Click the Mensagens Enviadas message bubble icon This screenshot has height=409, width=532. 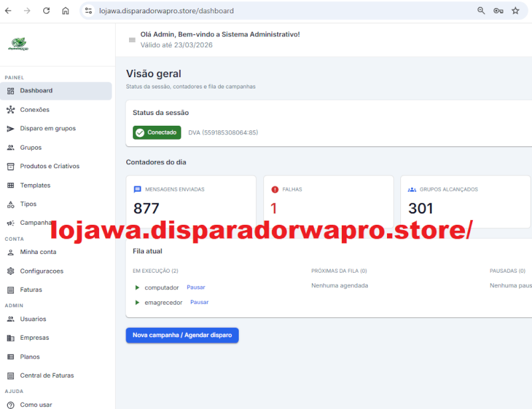137,189
